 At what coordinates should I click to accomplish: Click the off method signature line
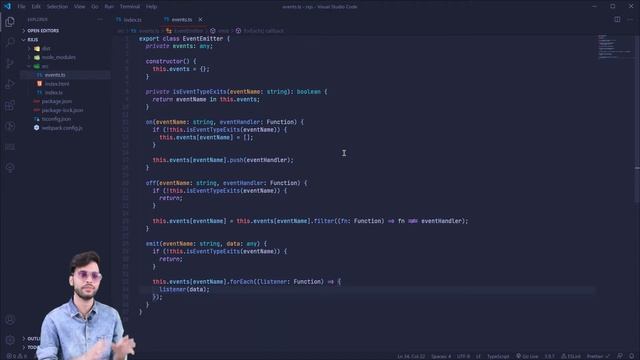tap(226, 183)
